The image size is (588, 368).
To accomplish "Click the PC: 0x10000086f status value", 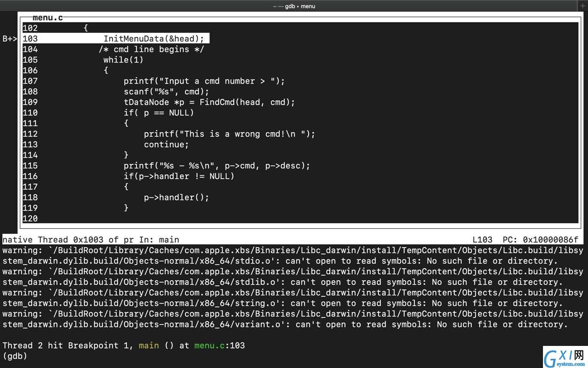I will coord(541,240).
